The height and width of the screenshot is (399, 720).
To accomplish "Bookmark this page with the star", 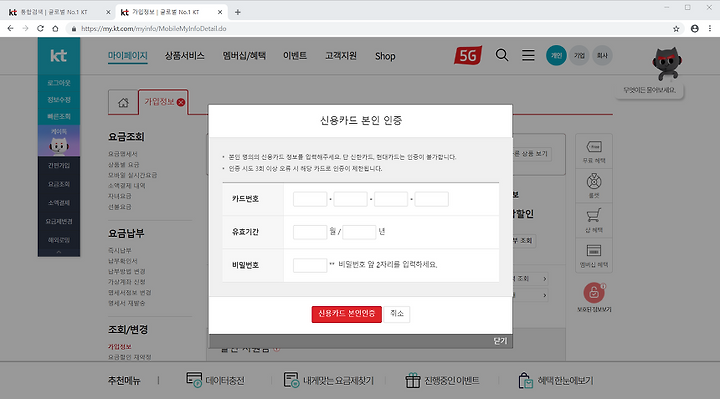I will click(x=676, y=28).
